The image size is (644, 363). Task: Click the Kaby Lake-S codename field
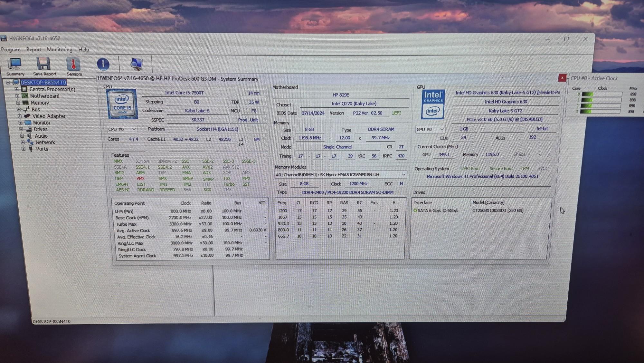point(197,111)
